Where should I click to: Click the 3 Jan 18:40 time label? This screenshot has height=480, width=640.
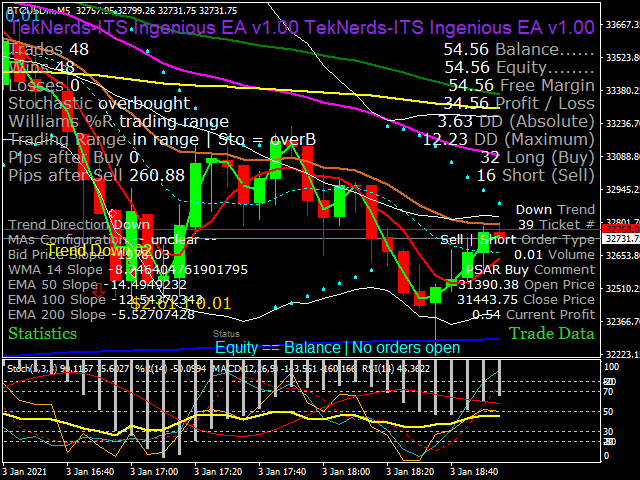(474, 472)
